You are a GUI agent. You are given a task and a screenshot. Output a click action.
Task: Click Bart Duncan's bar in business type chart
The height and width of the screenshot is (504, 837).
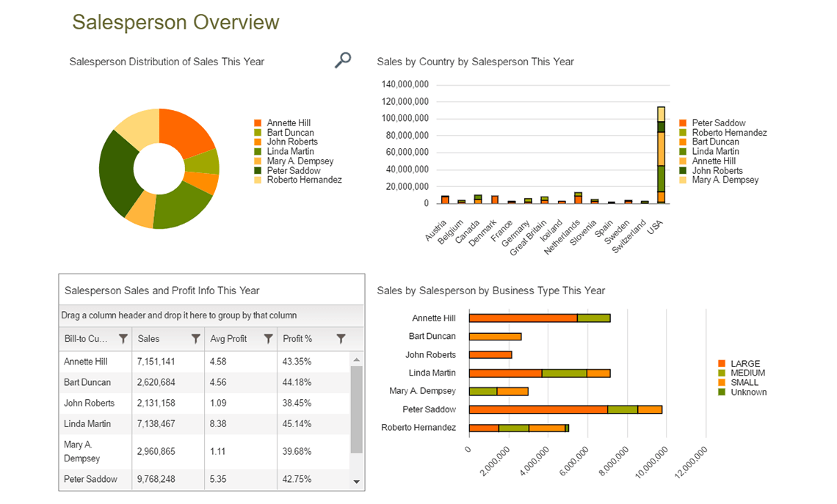[496, 337]
